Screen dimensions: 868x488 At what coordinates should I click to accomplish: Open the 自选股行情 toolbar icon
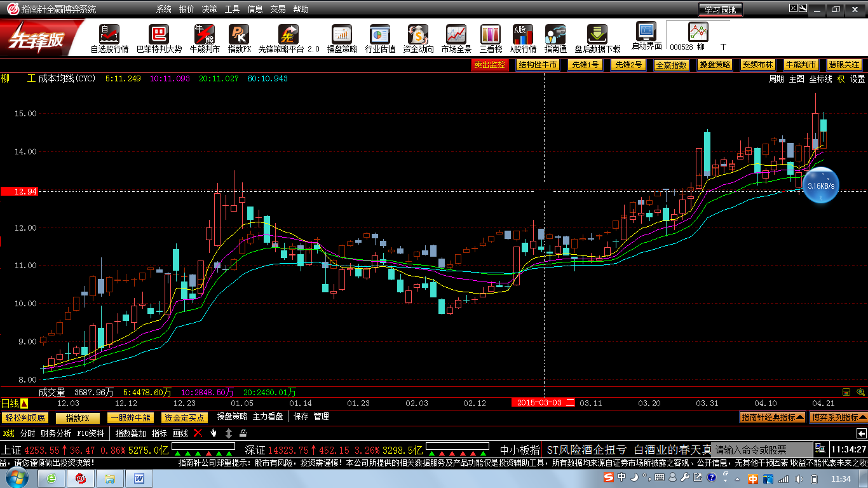click(109, 35)
